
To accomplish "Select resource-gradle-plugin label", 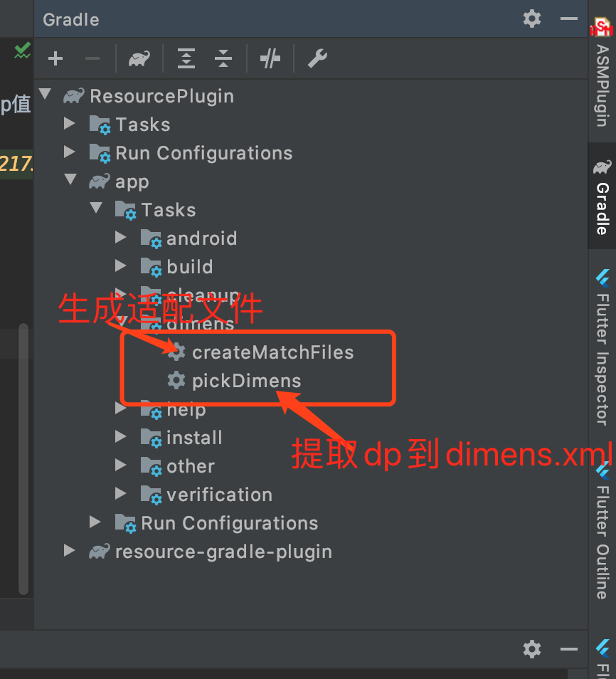I will coord(224,552).
